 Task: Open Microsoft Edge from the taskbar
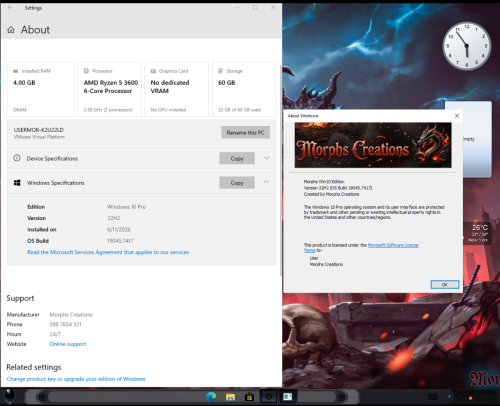point(211,397)
